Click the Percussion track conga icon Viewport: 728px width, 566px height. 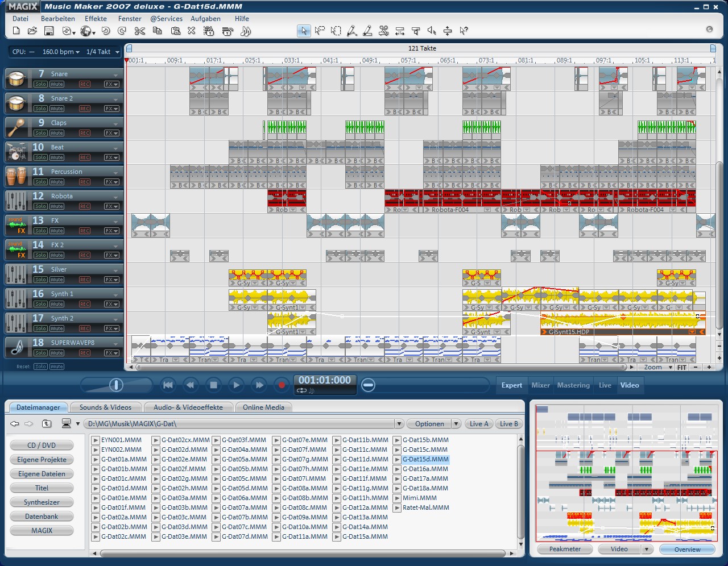pos(16,177)
